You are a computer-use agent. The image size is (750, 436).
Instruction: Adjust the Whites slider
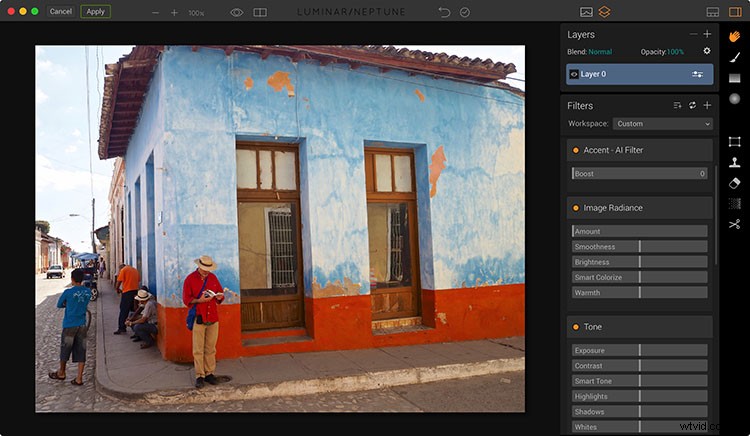(x=640, y=427)
